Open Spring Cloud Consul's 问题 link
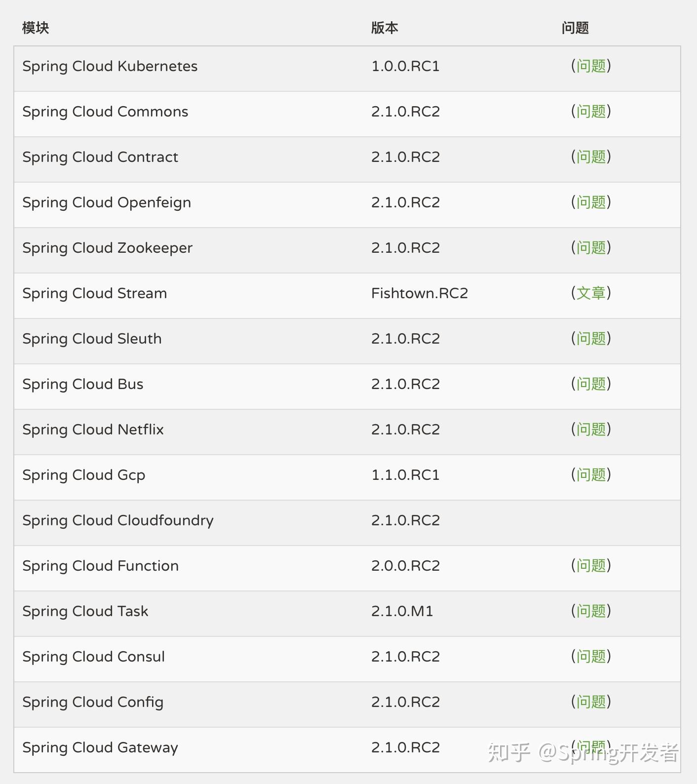This screenshot has height=784, width=697. 591,657
